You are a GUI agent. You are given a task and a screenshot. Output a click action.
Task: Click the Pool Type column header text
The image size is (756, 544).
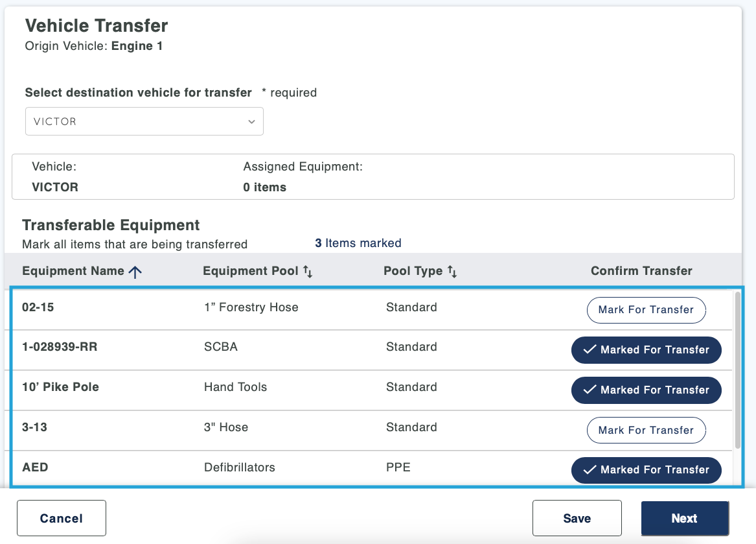click(x=413, y=271)
